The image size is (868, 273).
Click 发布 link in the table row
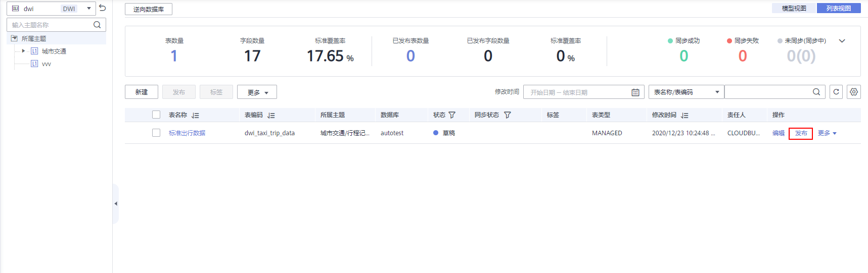(801, 133)
